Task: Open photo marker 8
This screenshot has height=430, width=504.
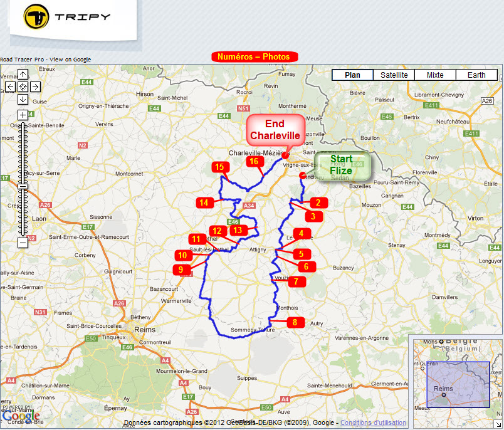Action: (x=295, y=322)
